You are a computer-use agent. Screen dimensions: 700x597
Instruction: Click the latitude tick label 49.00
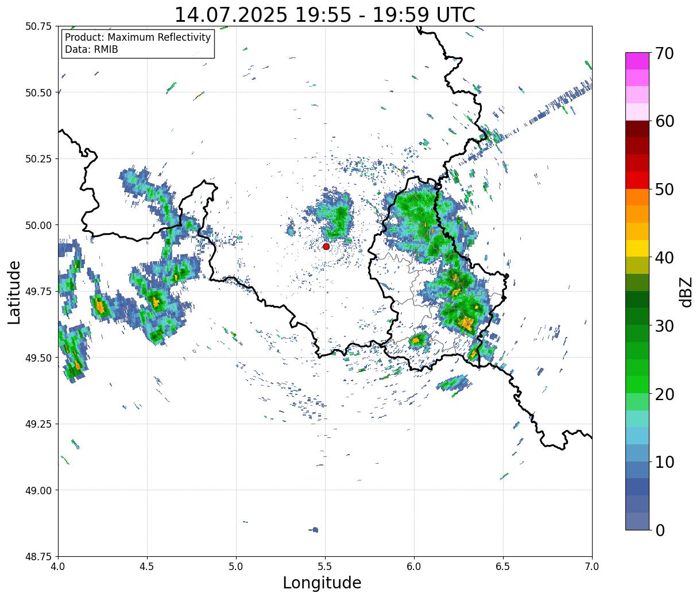[x=38, y=490]
